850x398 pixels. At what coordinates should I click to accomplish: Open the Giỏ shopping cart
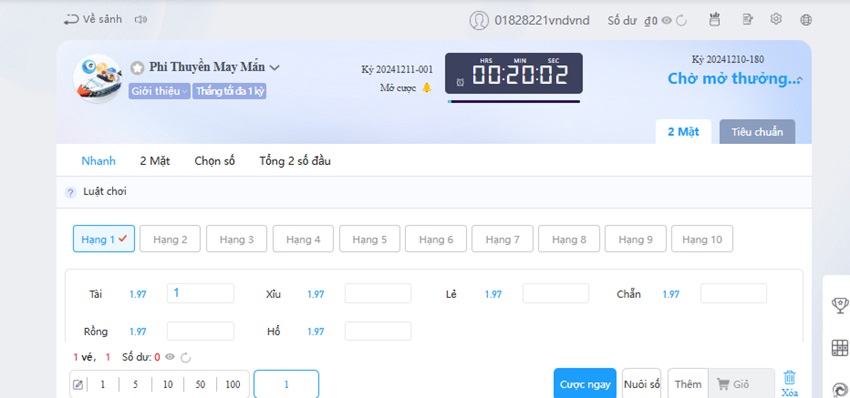point(741,384)
